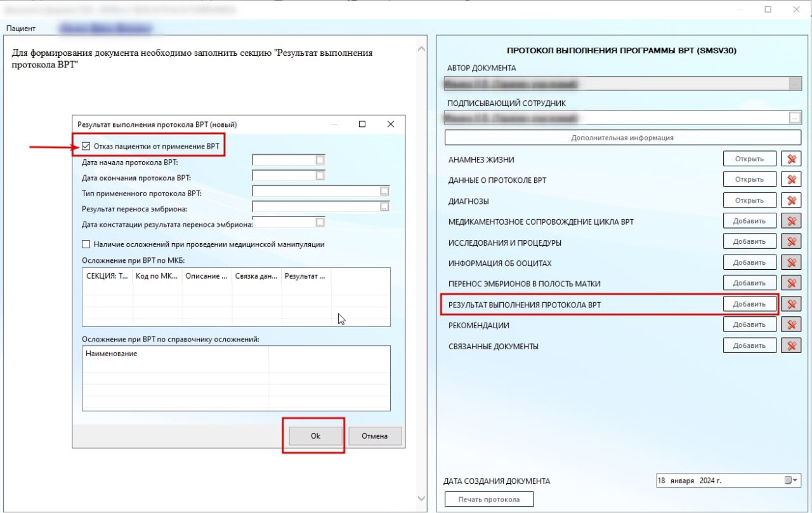Image resolution: width=812 pixels, height=513 pixels.
Task: Confirm the dialog with Ok
Action: [315, 436]
